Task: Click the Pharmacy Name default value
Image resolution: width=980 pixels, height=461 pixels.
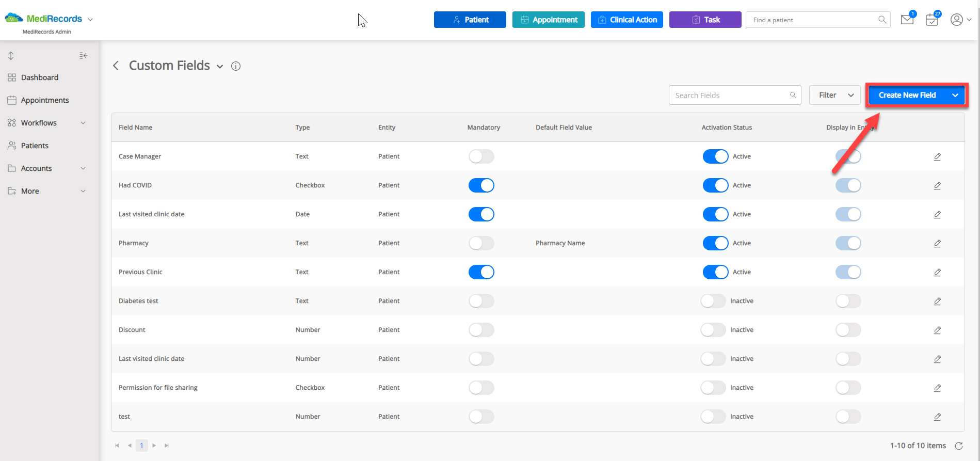Action: [x=560, y=243]
